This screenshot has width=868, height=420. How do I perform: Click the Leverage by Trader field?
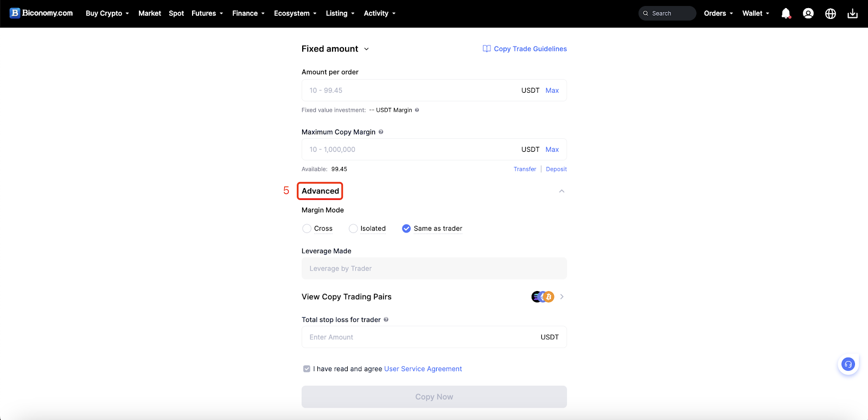click(434, 268)
